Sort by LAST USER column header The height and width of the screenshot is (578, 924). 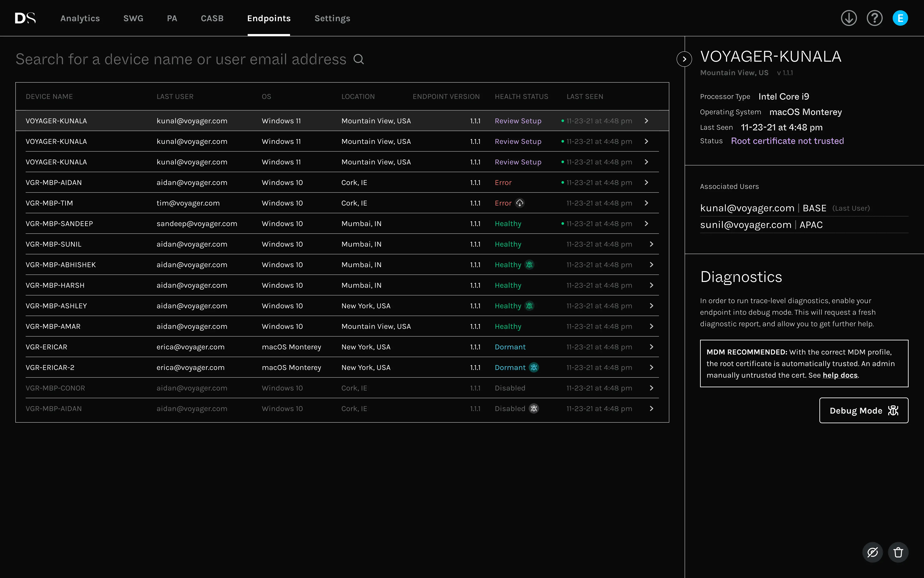175,97
